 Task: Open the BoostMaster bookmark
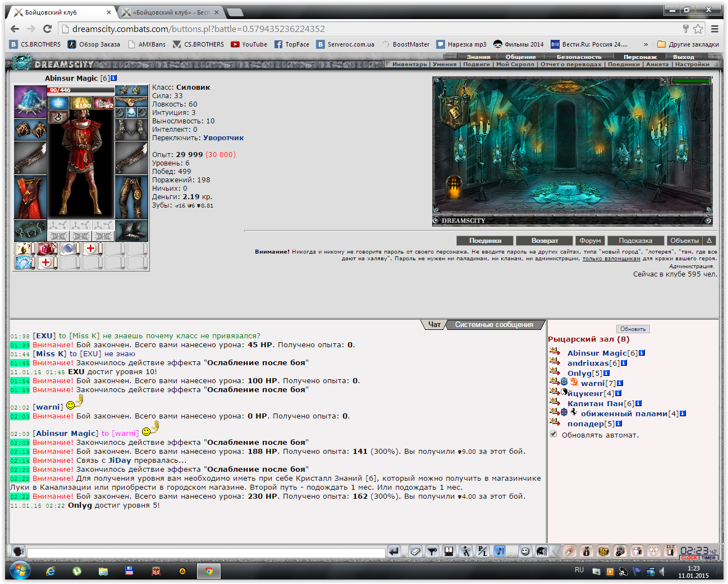pos(405,44)
